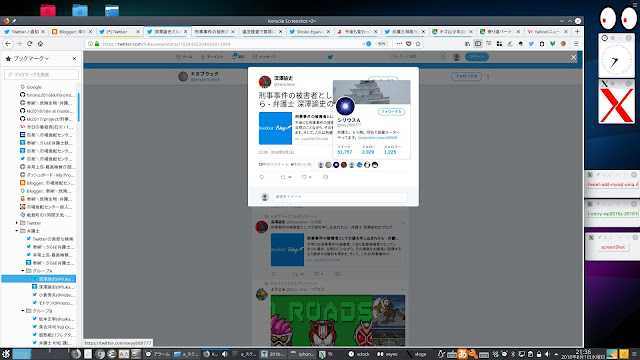Click the 1,225 followers count on hover card
640x360 pixels.
tap(390, 152)
